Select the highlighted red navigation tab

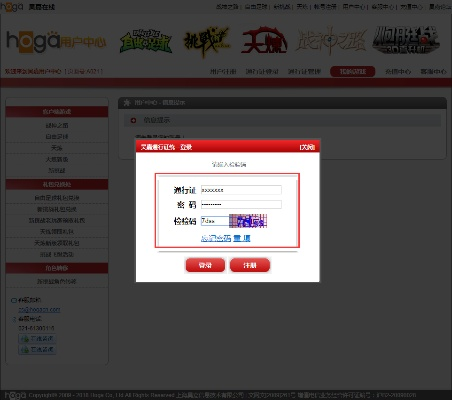coord(353,71)
